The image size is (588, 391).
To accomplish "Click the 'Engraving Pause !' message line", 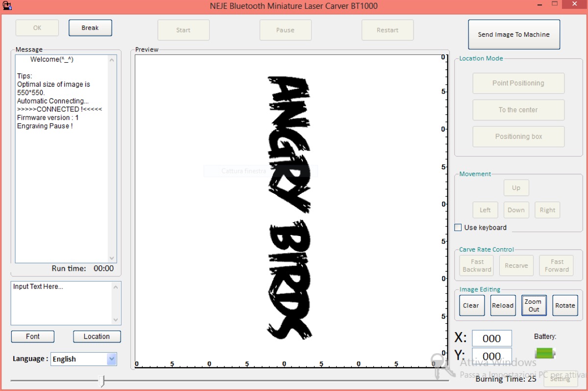I will tap(45, 126).
